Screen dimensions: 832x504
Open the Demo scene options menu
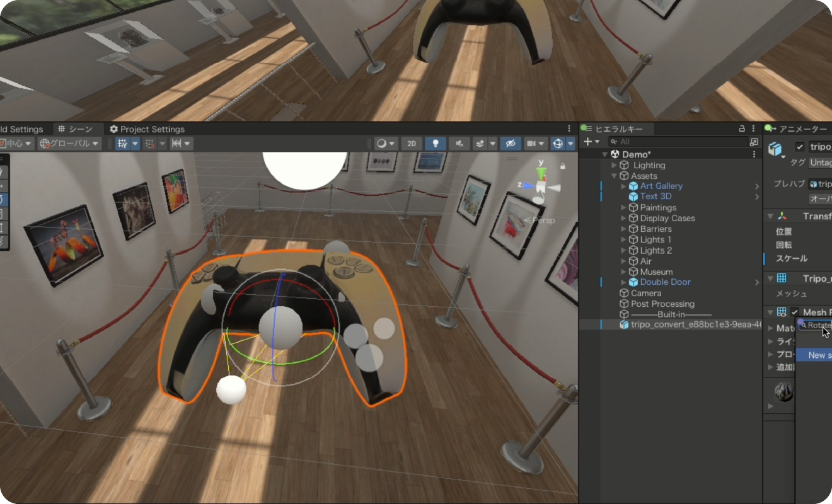[x=754, y=154]
